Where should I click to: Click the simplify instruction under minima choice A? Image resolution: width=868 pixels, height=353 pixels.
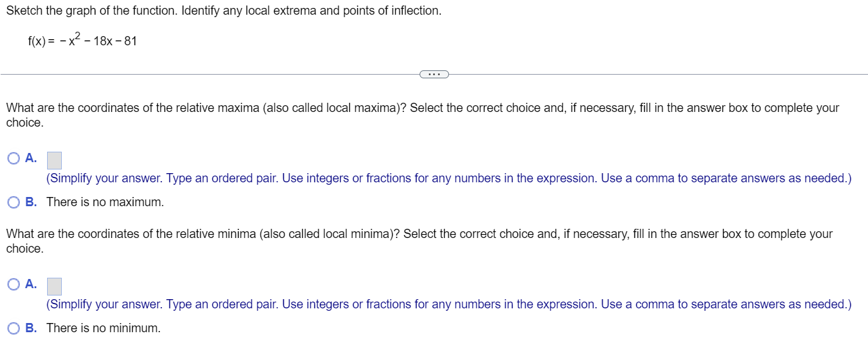pyautogui.click(x=448, y=304)
